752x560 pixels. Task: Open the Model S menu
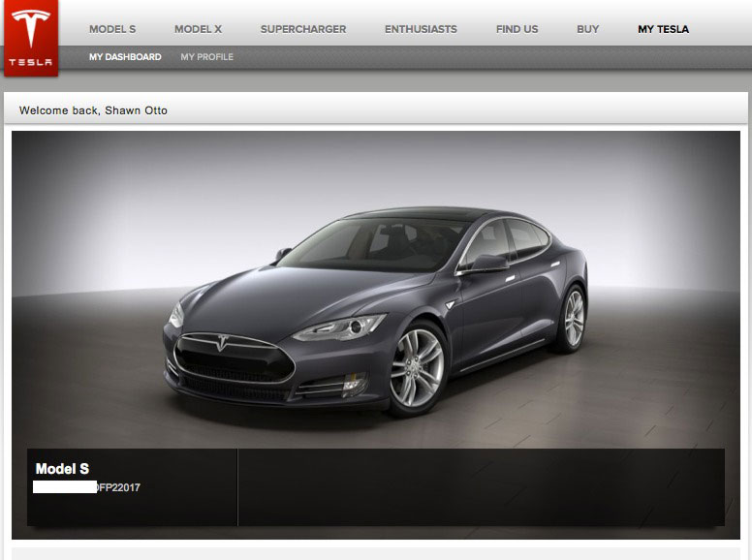click(112, 29)
